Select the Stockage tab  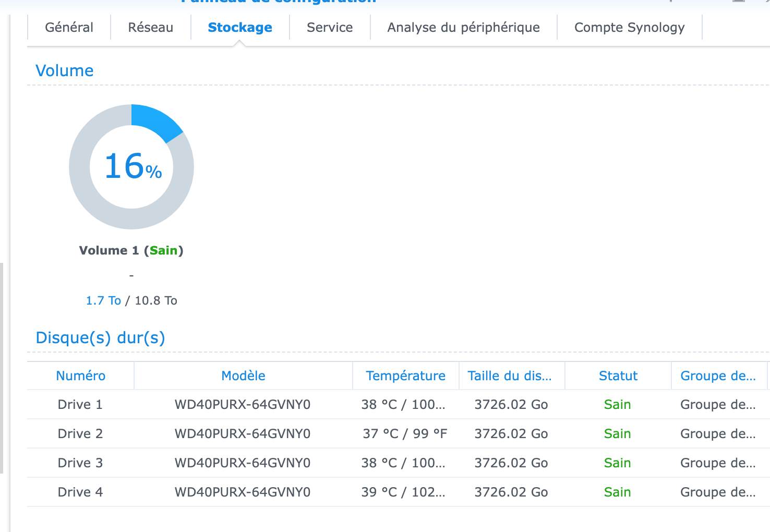coord(240,28)
